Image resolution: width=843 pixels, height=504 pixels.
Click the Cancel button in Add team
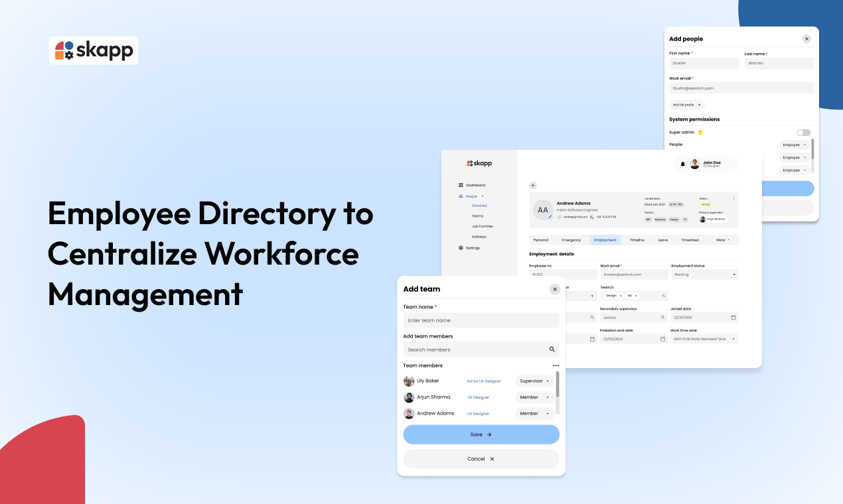(x=481, y=459)
